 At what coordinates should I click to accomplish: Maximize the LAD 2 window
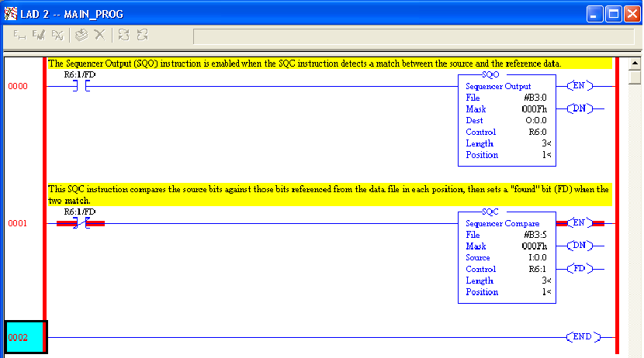614,14
